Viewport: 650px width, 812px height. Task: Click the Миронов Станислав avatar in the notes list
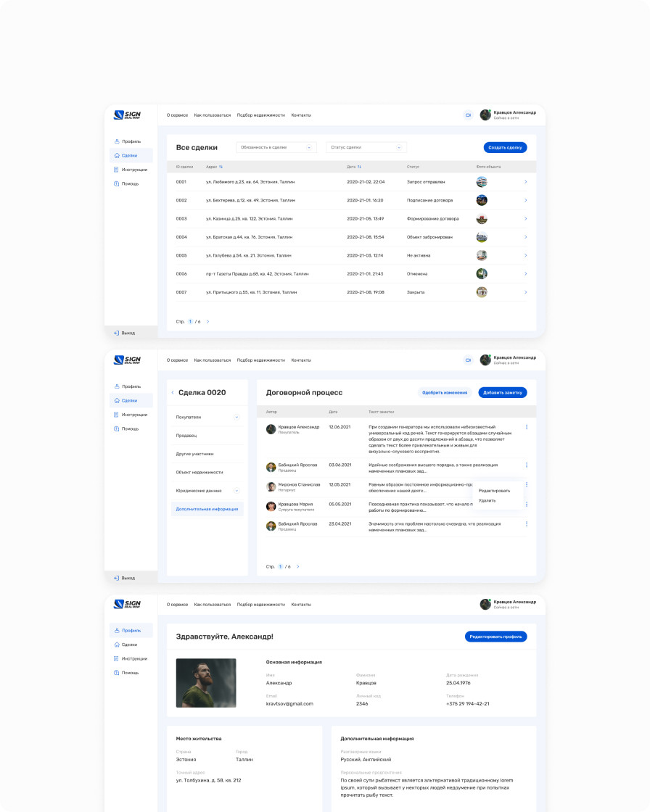pos(271,486)
